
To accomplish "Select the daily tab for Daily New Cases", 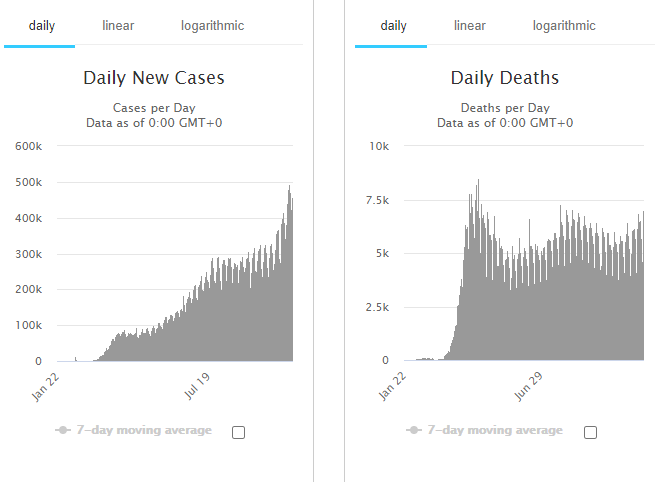I will pos(42,26).
